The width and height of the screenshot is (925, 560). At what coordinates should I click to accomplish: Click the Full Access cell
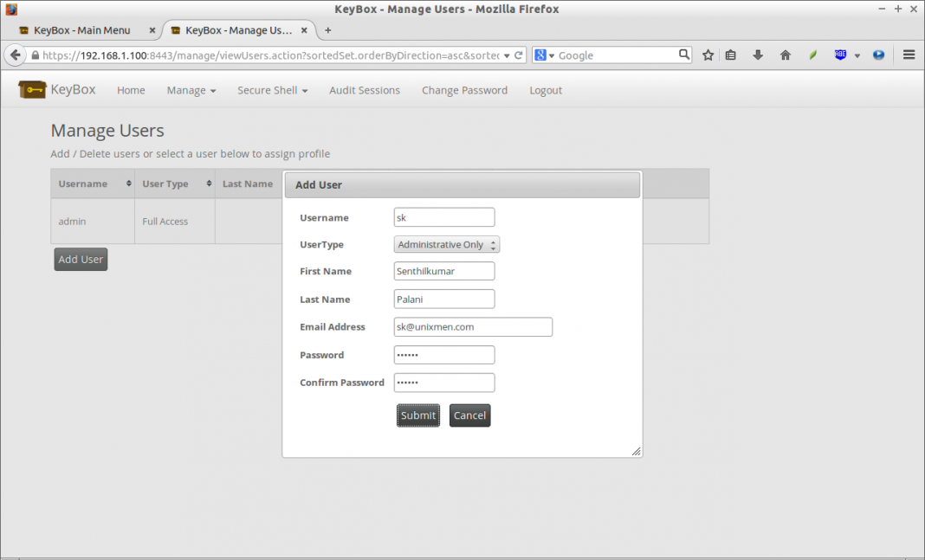pos(175,221)
